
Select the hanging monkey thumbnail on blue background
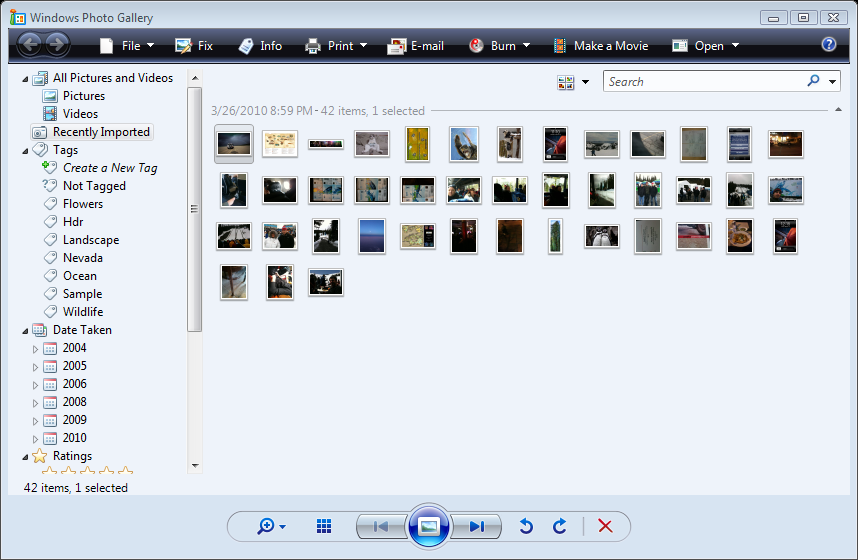click(x=464, y=144)
